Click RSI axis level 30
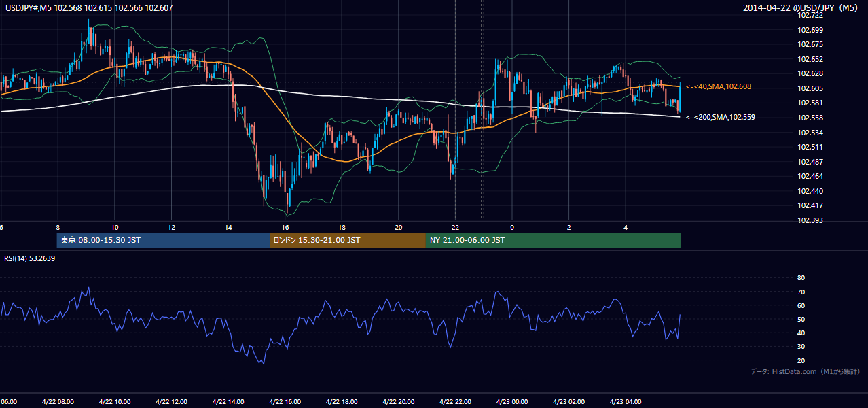This screenshot has height=408, width=868. [x=801, y=347]
